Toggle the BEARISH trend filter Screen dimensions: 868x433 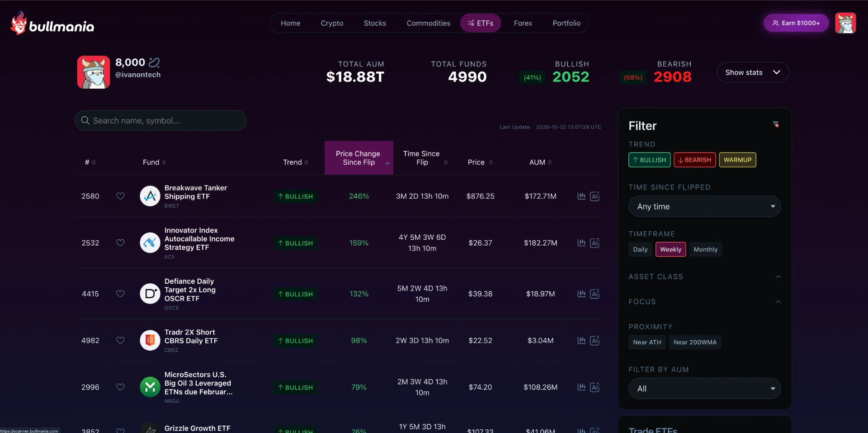pos(695,160)
